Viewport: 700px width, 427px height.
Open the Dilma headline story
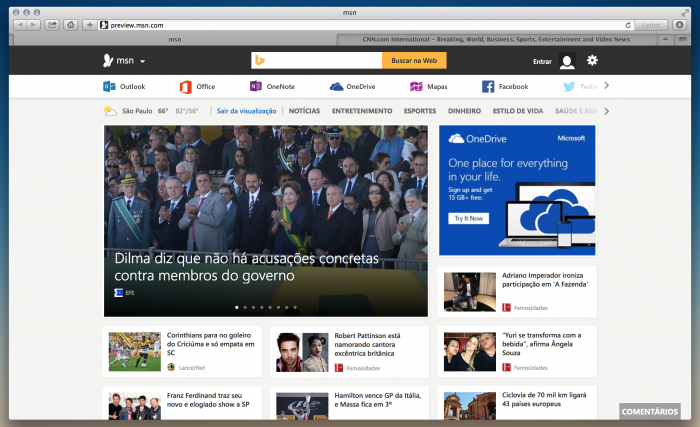click(246, 267)
